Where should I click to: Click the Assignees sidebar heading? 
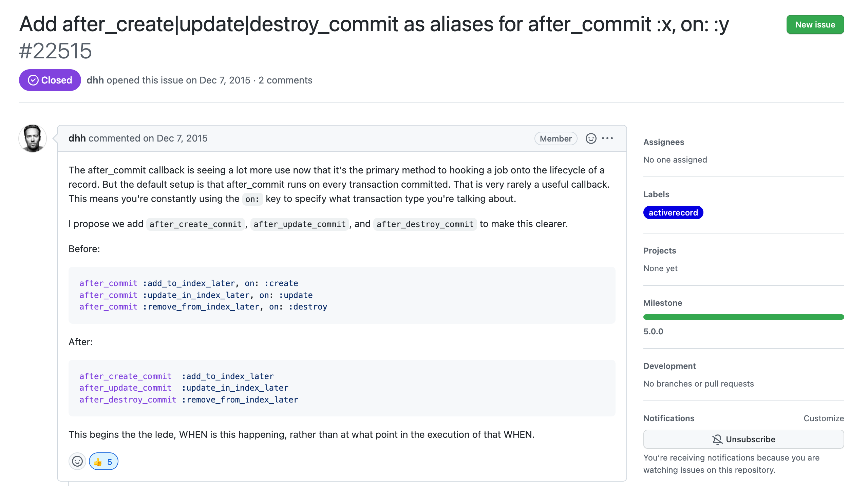pos(664,142)
